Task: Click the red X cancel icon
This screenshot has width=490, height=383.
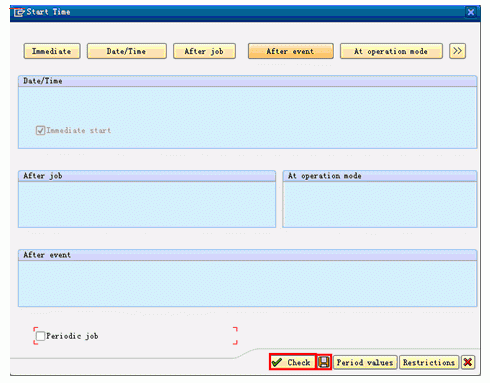Action: pos(468,362)
